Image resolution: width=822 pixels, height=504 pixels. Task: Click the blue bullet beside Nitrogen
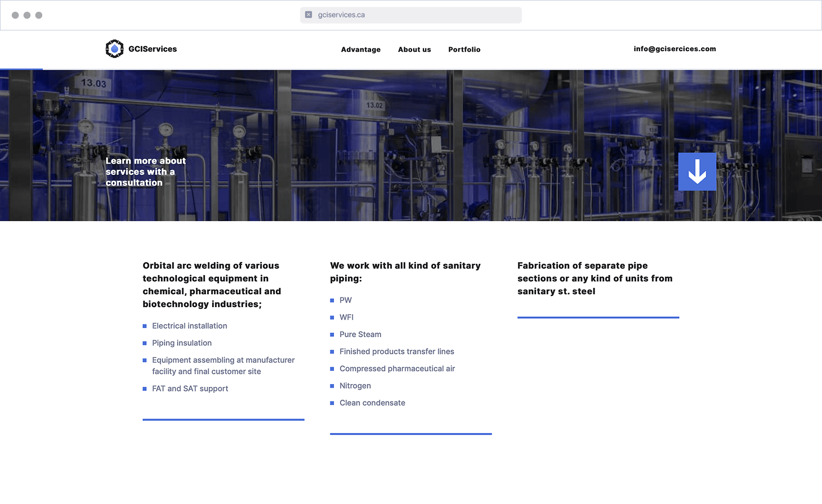[x=332, y=386]
